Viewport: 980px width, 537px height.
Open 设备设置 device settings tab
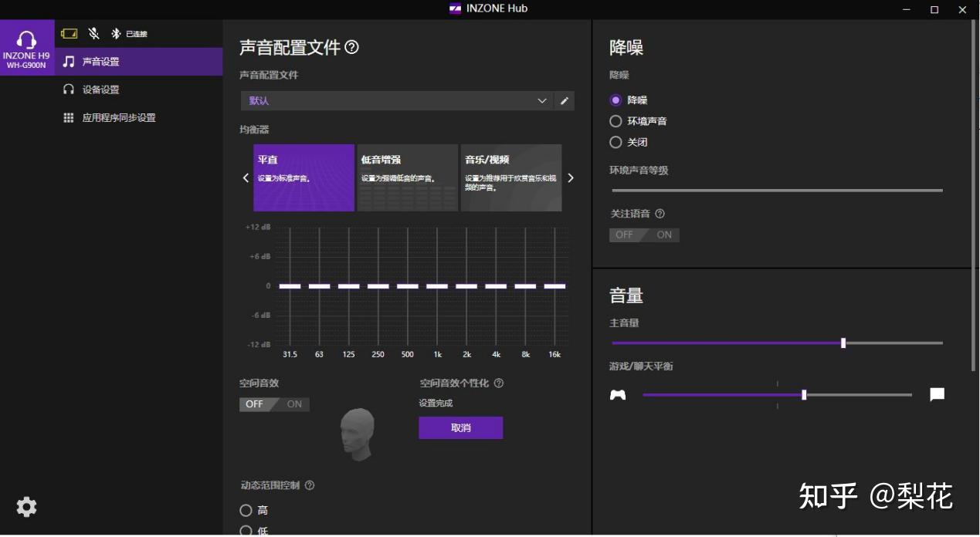tap(139, 89)
